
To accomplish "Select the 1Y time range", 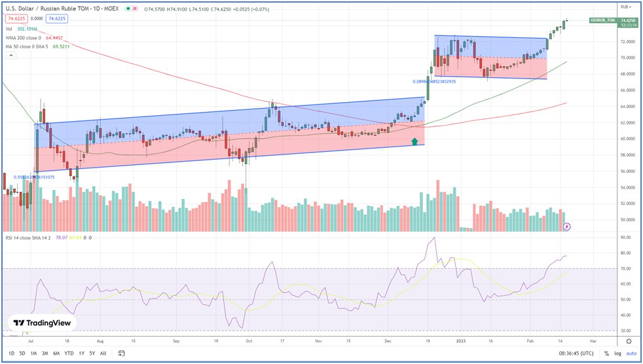I will [82, 354].
